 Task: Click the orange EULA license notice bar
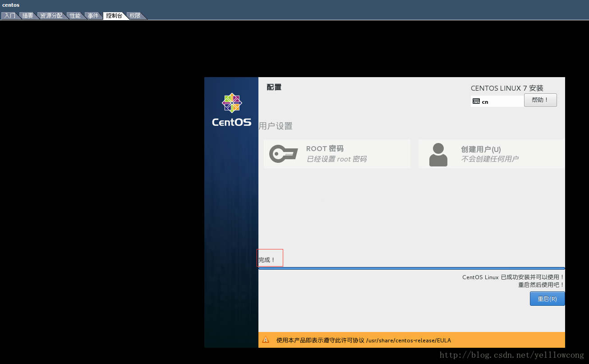point(412,340)
